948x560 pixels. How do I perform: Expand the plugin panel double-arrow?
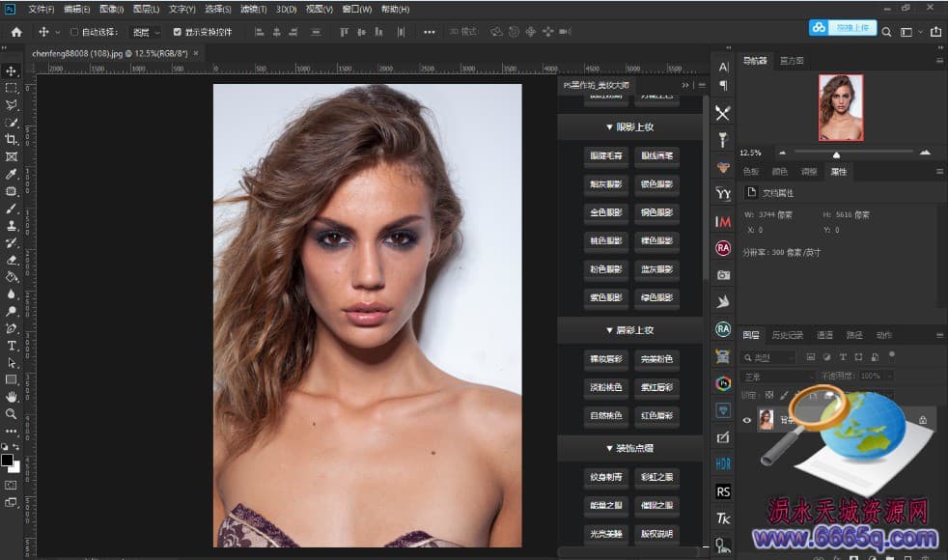[685, 85]
